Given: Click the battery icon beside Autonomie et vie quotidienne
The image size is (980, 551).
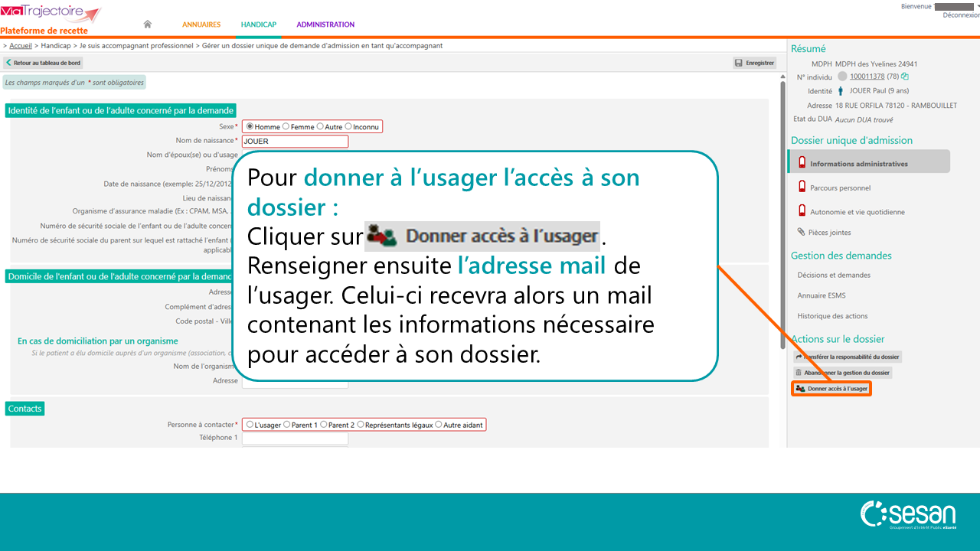Looking at the screenshot, I should coord(802,212).
